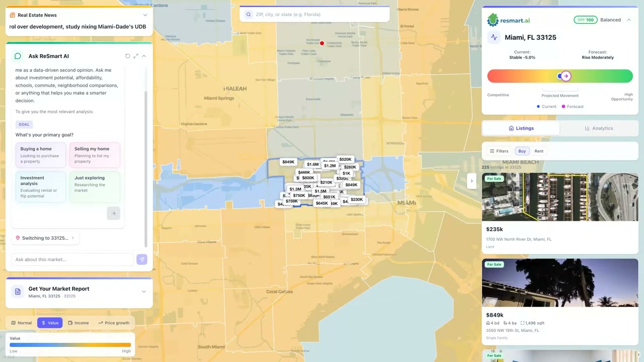Image resolution: width=644 pixels, height=362 pixels.
Task: Select the Buy listings option
Action: [522, 151]
